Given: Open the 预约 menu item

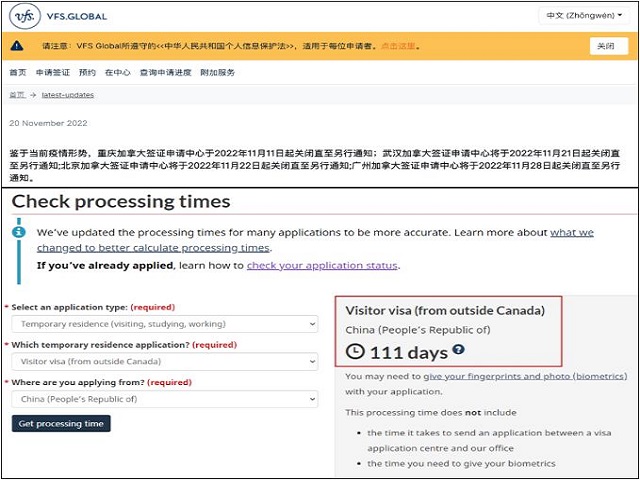Looking at the screenshot, I should click(87, 73).
